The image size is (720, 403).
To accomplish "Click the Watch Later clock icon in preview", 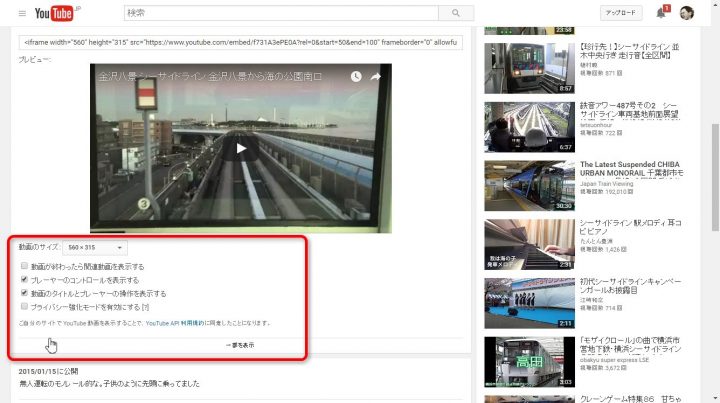I will 356,77.
